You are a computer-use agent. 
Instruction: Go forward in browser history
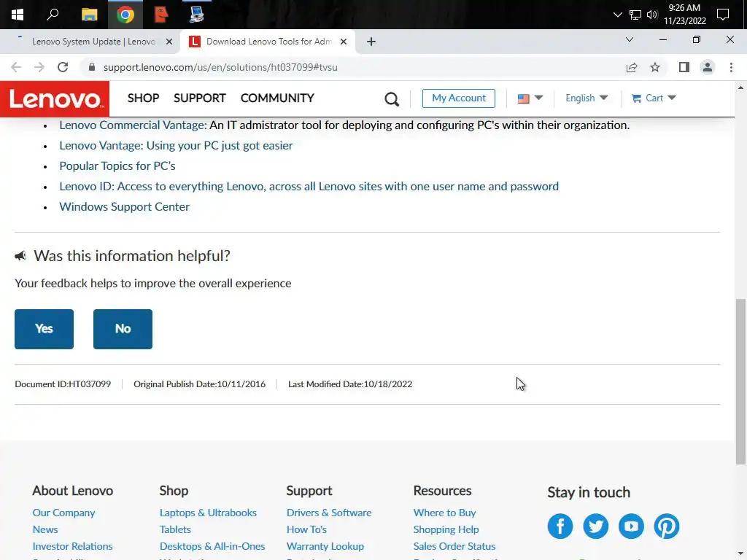pyautogui.click(x=39, y=67)
